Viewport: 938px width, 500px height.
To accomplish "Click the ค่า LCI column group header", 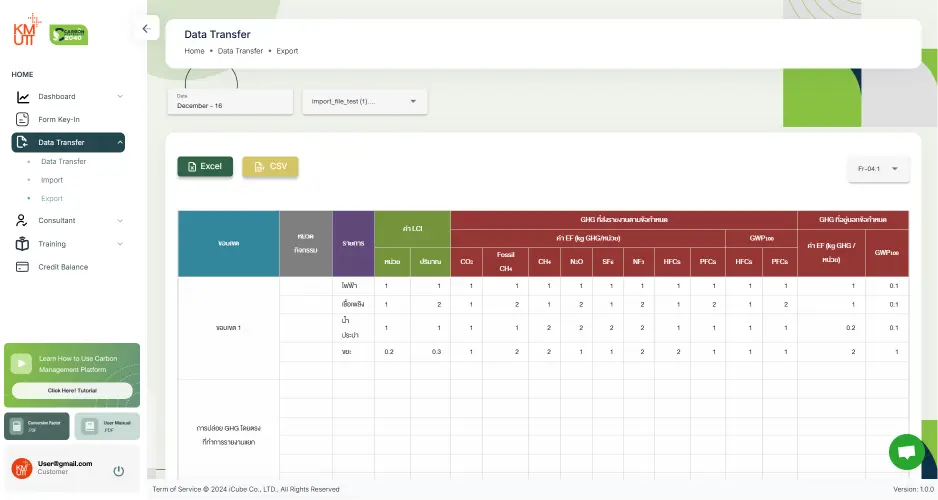I will click(x=412, y=229).
